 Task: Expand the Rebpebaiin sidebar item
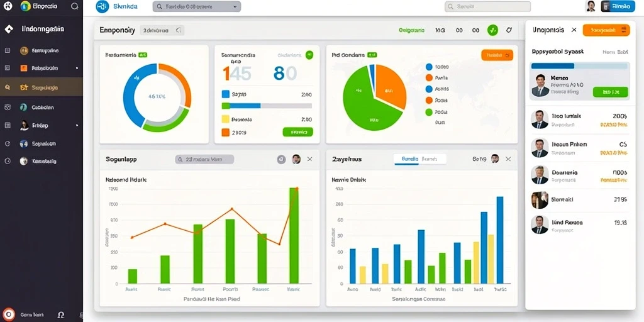point(42,68)
